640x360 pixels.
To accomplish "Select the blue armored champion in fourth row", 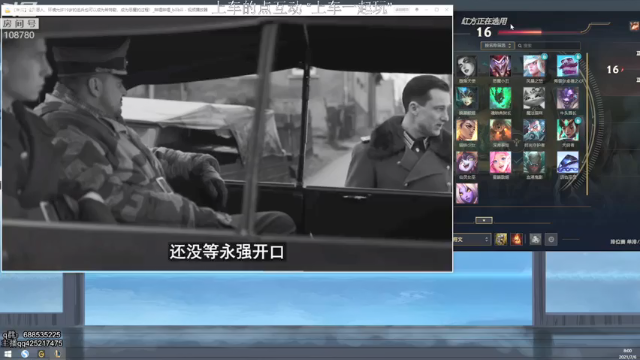I will click(x=567, y=162).
